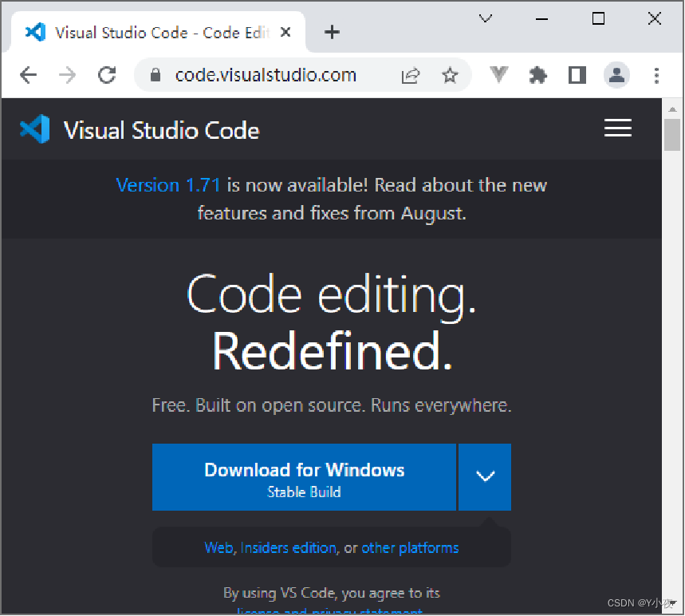Reload the current page
The height and width of the screenshot is (616, 685).
pyautogui.click(x=107, y=75)
